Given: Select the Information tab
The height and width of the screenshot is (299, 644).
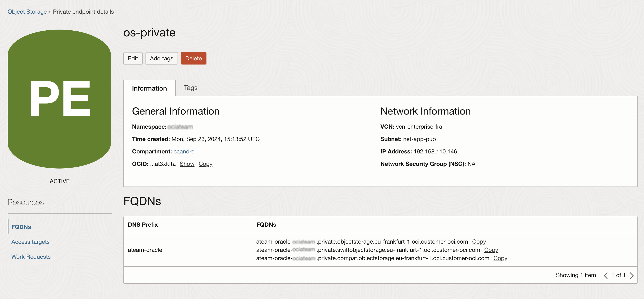Looking at the screenshot, I should [149, 88].
